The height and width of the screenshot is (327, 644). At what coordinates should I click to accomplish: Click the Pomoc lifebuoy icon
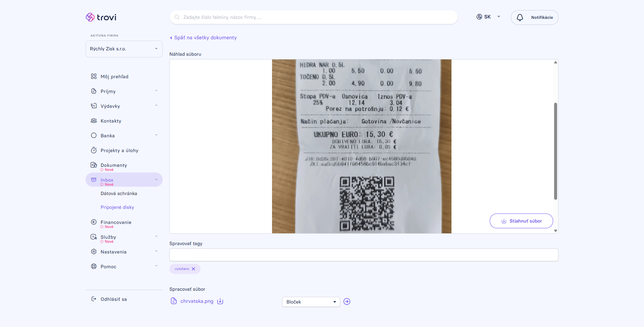(x=94, y=266)
